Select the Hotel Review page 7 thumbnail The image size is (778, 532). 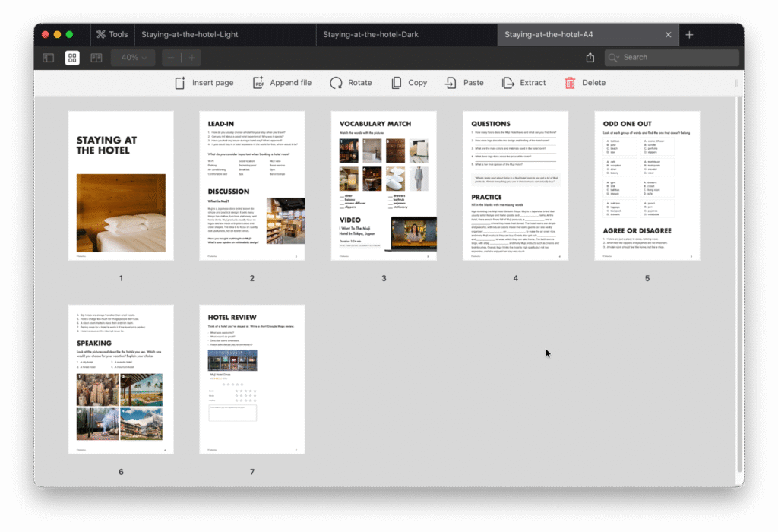pyautogui.click(x=251, y=379)
